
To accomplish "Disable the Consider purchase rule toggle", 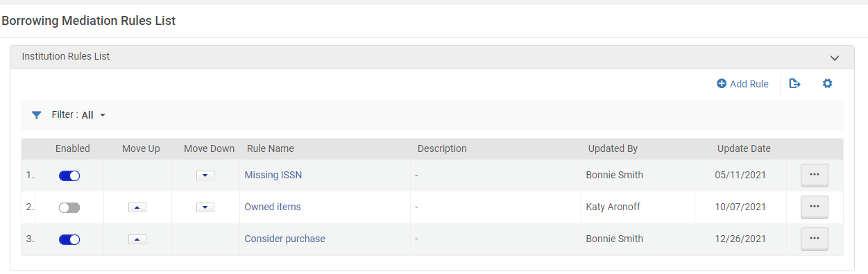I will pyautogui.click(x=69, y=239).
